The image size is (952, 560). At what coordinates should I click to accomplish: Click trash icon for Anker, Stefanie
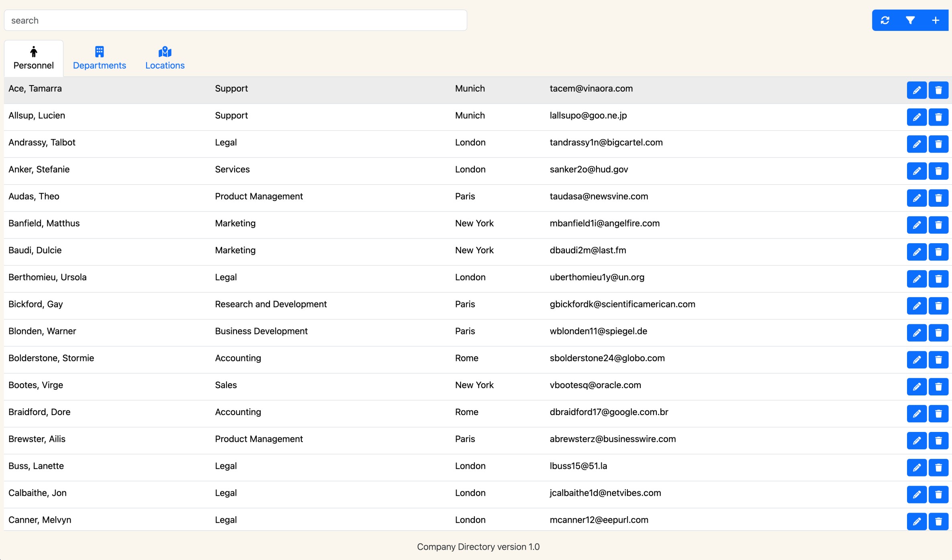[x=938, y=171]
